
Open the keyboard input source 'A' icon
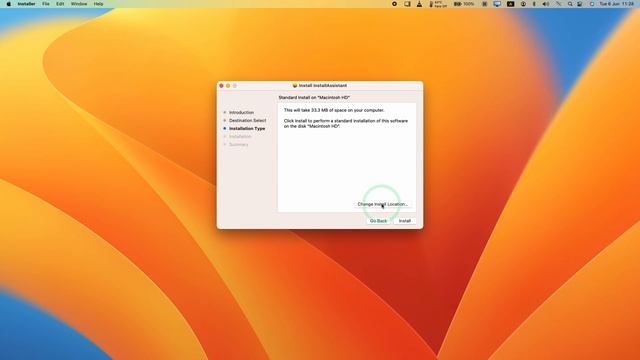click(x=510, y=4)
